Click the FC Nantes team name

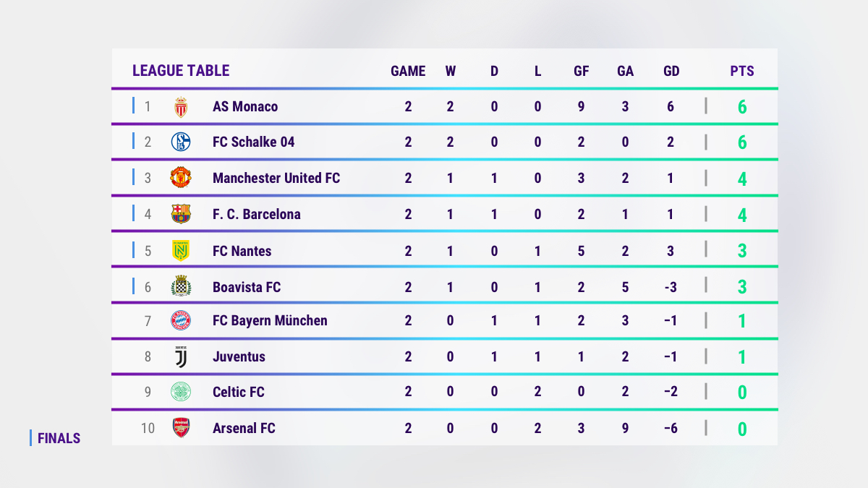pyautogui.click(x=242, y=251)
